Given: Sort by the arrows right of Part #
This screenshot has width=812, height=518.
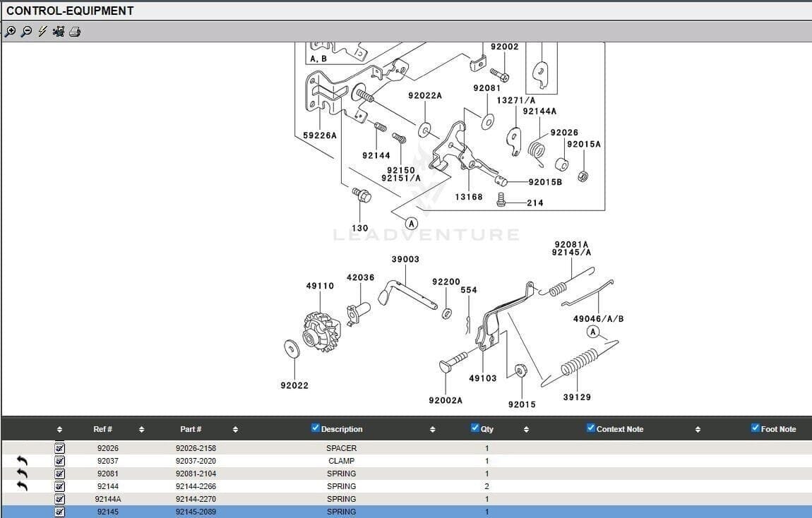Looking at the screenshot, I should tap(235, 429).
